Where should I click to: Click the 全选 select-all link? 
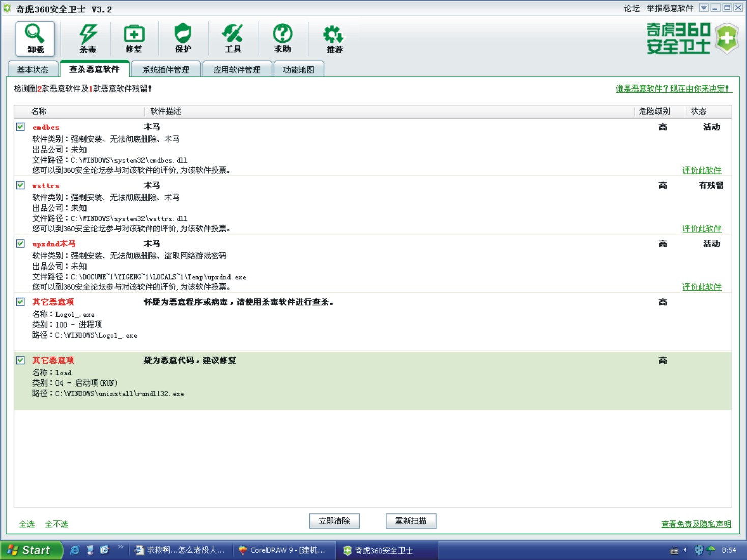27,524
